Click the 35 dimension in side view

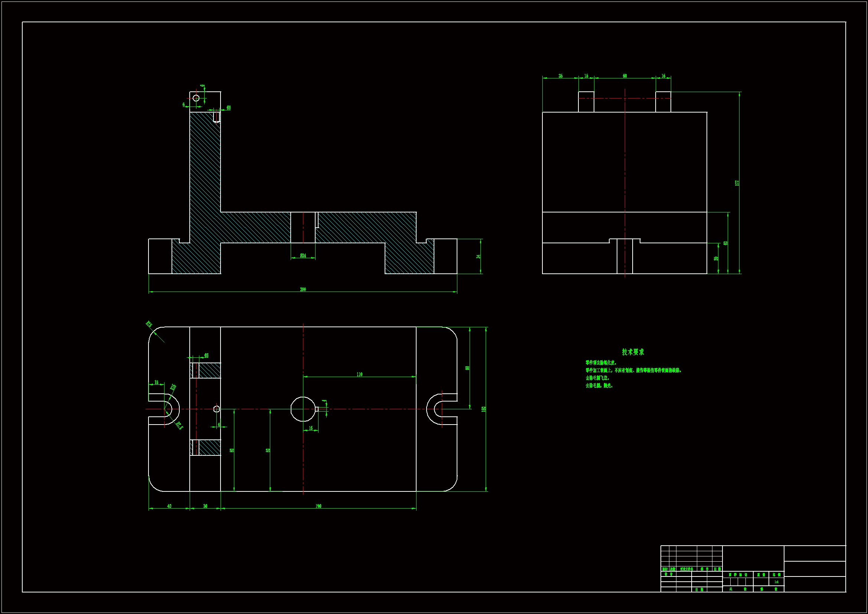(x=560, y=76)
